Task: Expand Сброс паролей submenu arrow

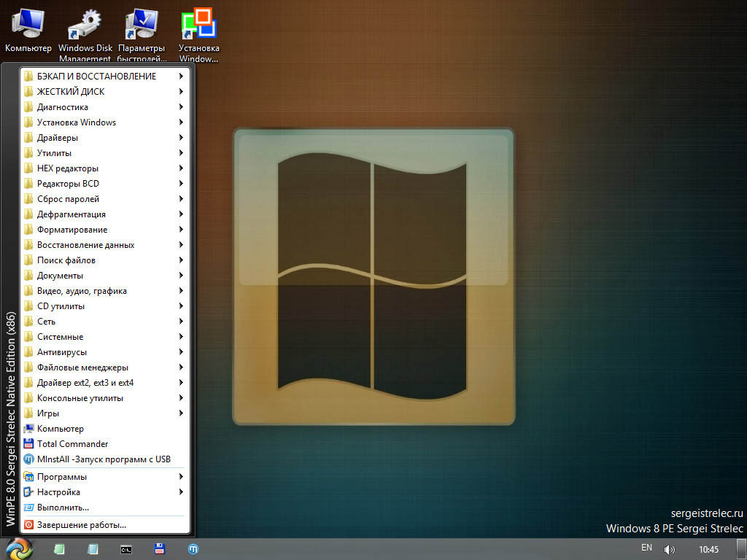Action: (x=181, y=199)
